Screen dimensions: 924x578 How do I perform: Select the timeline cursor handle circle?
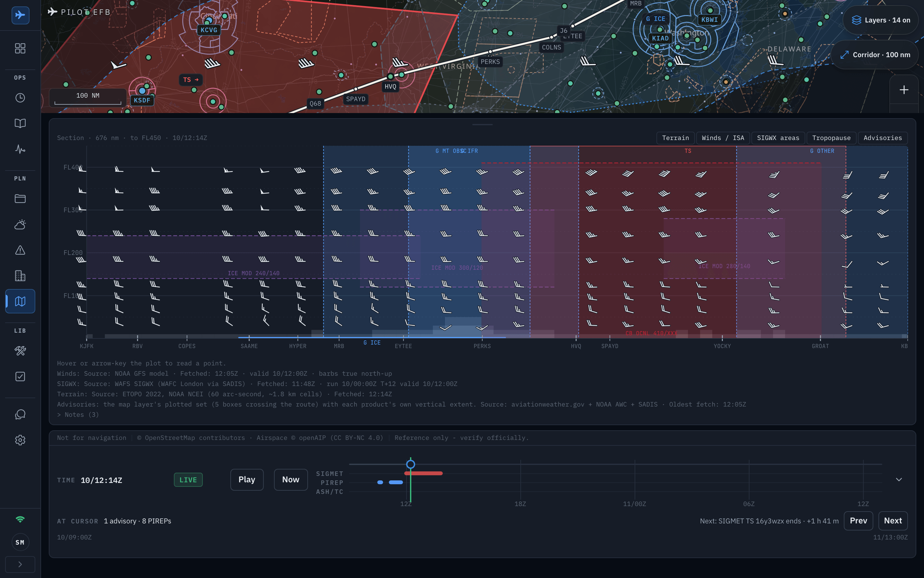[x=410, y=464]
